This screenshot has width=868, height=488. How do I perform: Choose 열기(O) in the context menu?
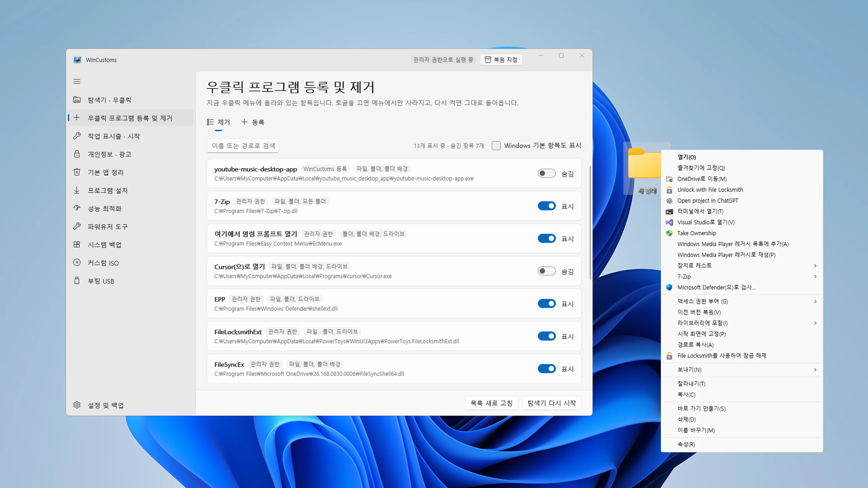coord(742,157)
